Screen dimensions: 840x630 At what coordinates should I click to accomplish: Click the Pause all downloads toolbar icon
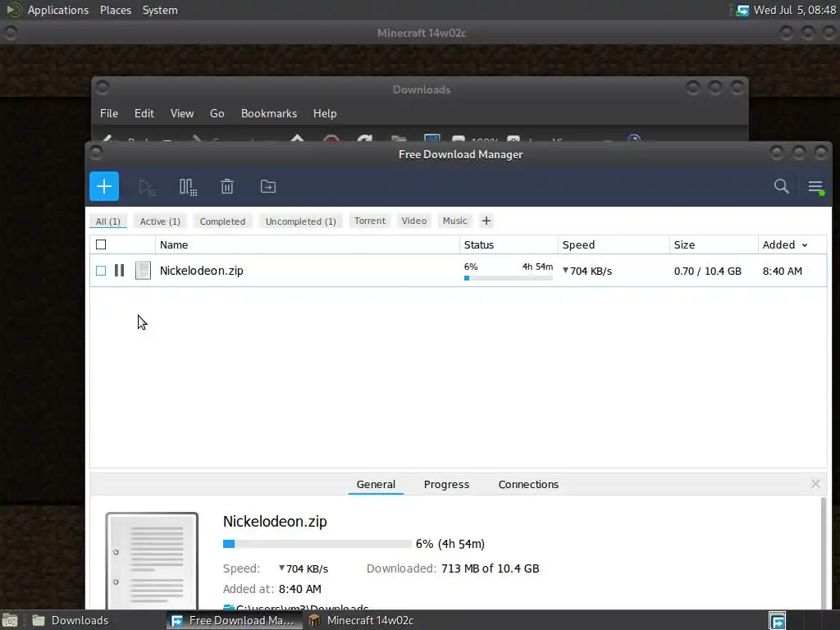tap(188, 187)
